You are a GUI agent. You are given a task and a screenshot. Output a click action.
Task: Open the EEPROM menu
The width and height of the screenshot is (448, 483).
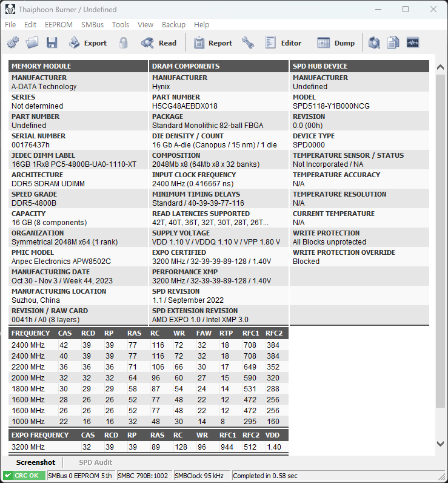[x=59, y=25]
